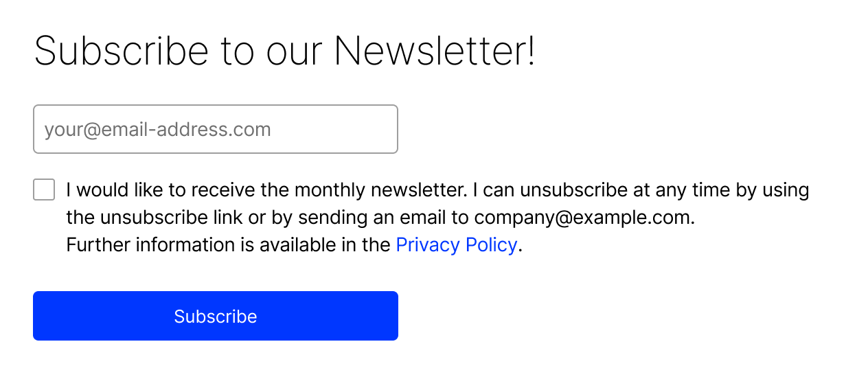Focus the email address input field
The width and height of the screenshot is (868, 390).
216,129
